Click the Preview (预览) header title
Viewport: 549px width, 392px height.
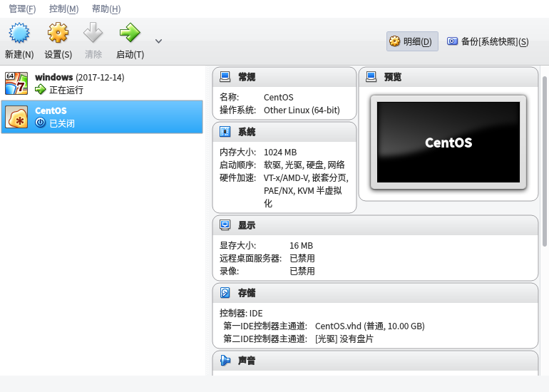[392, 77]
